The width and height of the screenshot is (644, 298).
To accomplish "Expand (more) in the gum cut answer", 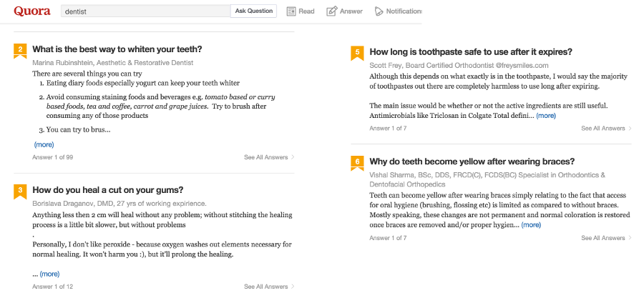I will (49, 274).
